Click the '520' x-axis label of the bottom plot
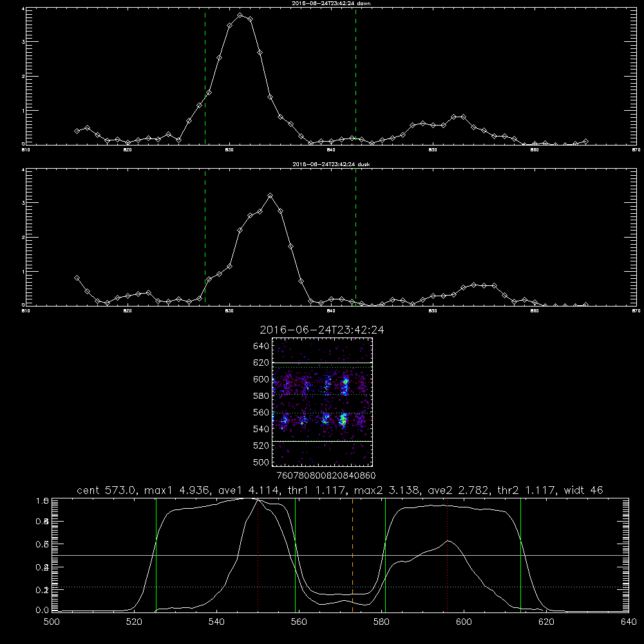This screenshot has height=644, width=644. [x=134, y=622]
